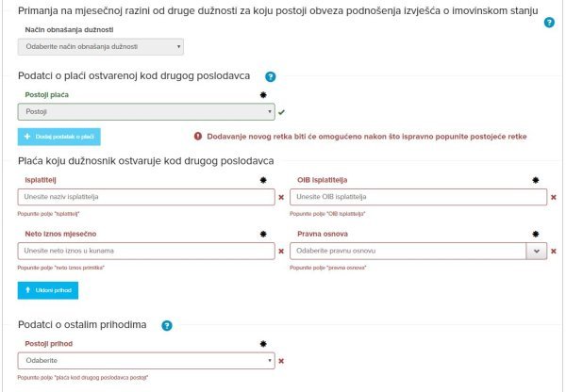This screenshot has width=566, height=392.
Task: Click help icon at top right corner
Action: click(x=549, y=21)
